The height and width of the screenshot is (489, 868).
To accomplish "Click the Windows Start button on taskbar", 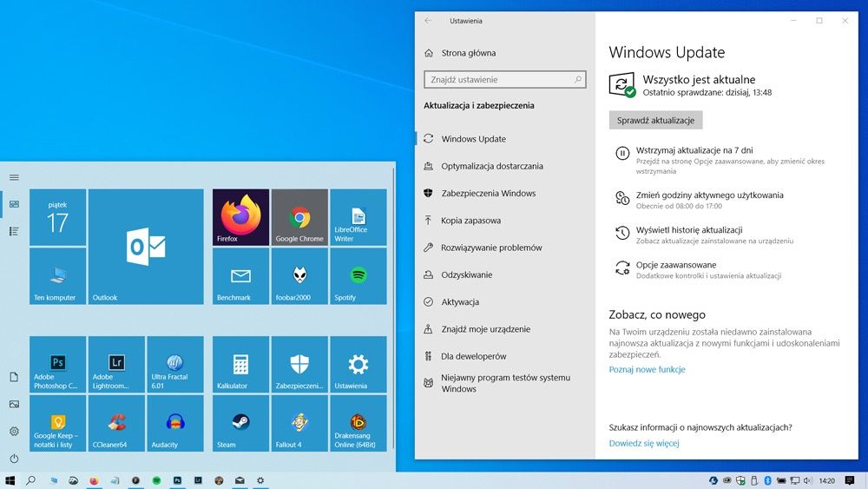I will (x=10, y=480).
